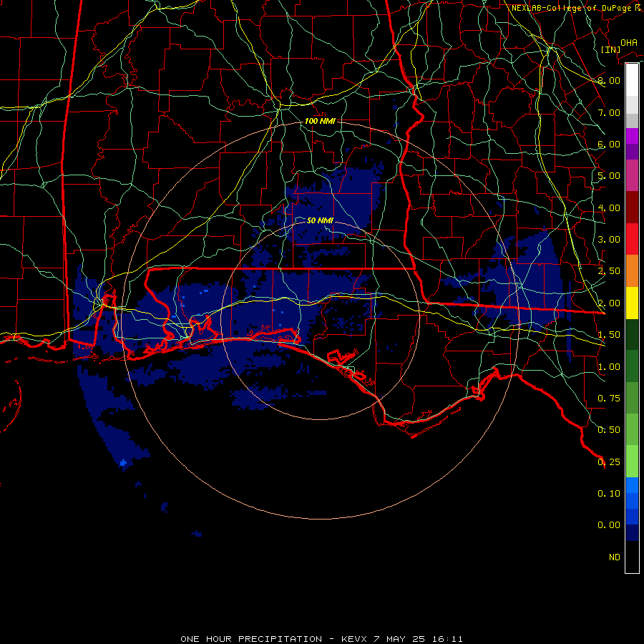Select the dark purple swatch beside 6.00
The height and width of the screenshot is (644, 644).
632,152
